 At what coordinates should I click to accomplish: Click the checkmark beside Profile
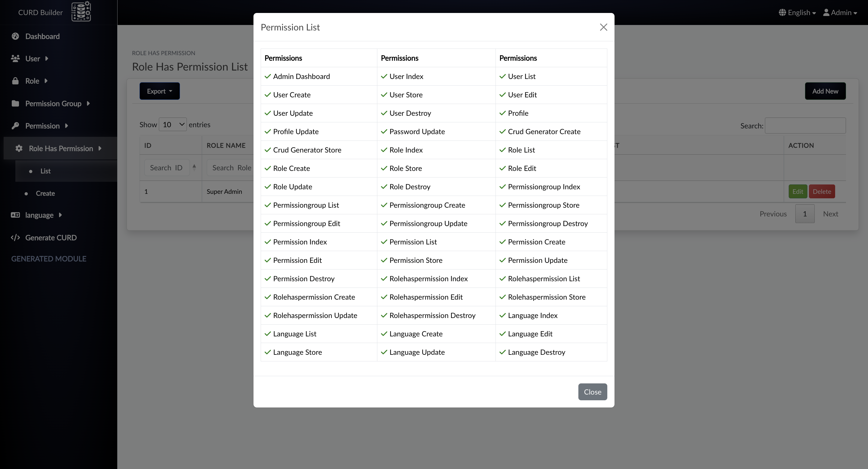503,113
